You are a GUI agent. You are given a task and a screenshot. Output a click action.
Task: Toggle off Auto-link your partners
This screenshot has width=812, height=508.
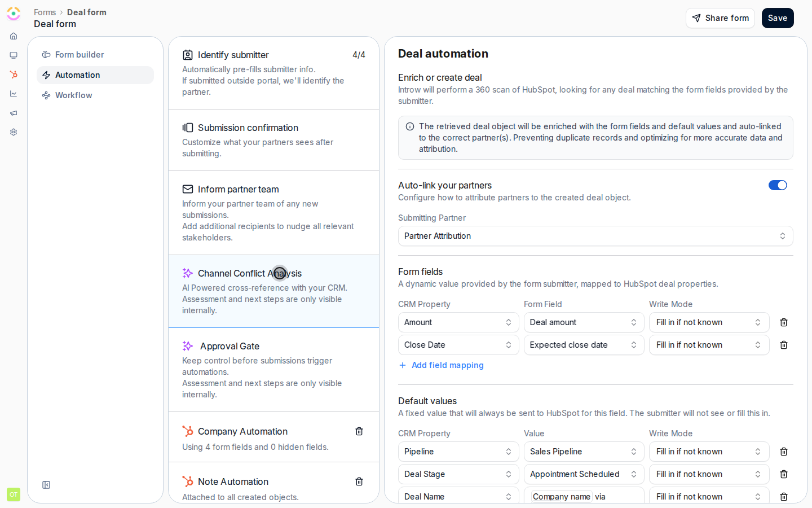(x=778, y=185)
